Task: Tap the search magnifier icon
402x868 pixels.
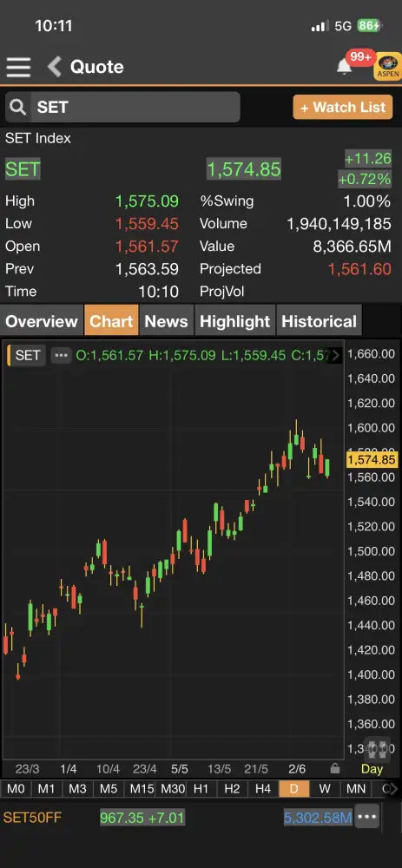Action: pos(17,107)
